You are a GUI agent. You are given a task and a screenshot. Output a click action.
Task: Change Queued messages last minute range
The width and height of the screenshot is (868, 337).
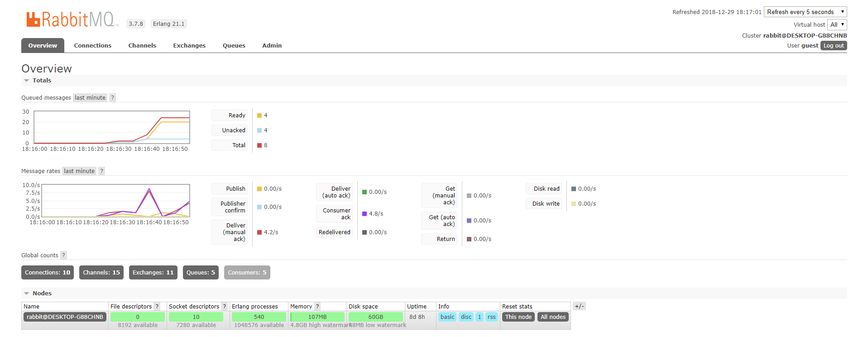click(90, 98)
